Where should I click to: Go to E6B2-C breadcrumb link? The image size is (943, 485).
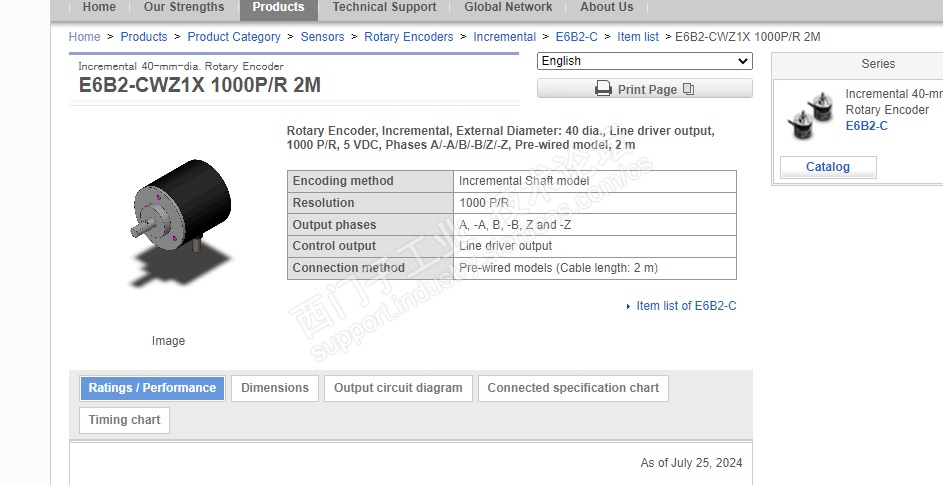point(577,37)
